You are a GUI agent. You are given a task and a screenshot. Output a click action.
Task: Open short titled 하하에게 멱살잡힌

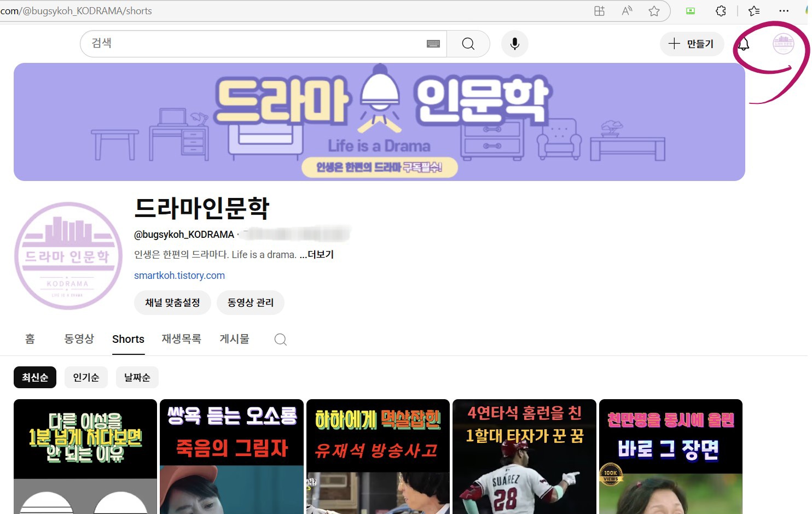tap(378, 457)
